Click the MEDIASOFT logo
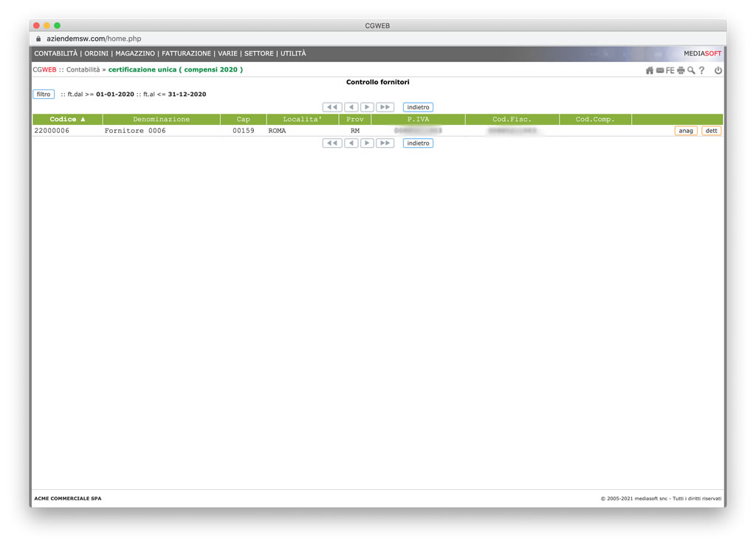This screenshot has width=756, height=546. tap(703, 53)
